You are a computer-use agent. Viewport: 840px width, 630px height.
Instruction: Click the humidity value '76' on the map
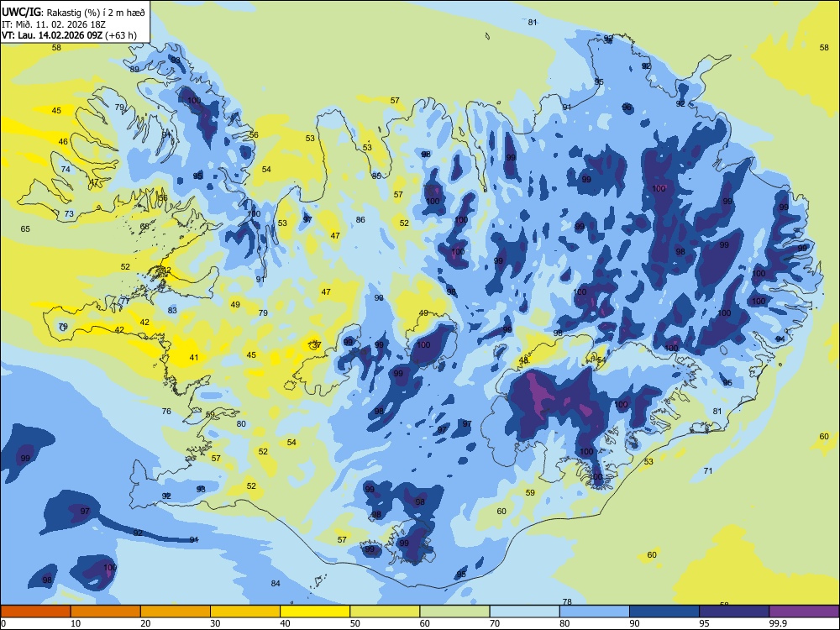click(166, 411)
